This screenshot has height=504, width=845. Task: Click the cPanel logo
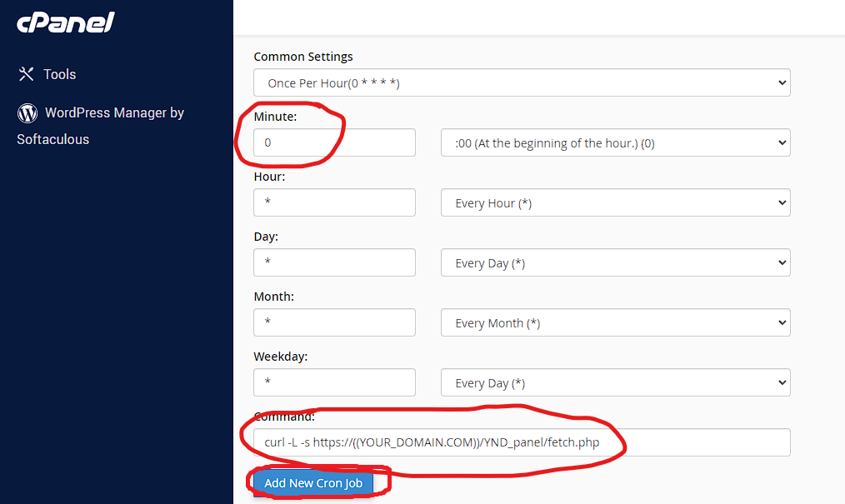(66, 22)
